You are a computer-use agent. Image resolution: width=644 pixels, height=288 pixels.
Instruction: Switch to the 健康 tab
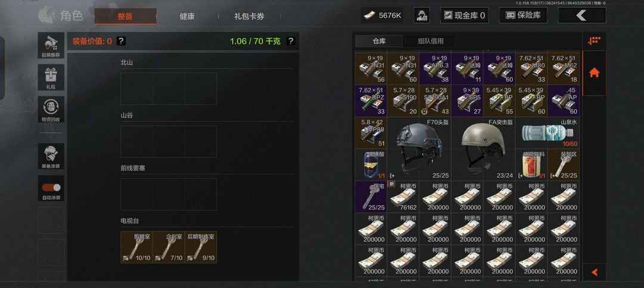[x=187, y=17]
